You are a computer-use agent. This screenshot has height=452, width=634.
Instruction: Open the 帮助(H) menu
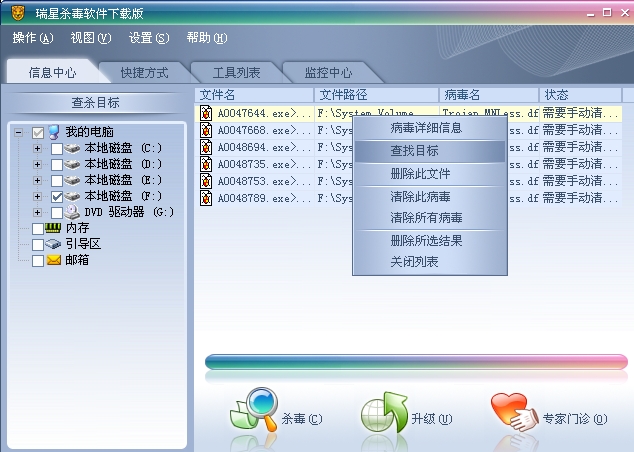[207, 38]
